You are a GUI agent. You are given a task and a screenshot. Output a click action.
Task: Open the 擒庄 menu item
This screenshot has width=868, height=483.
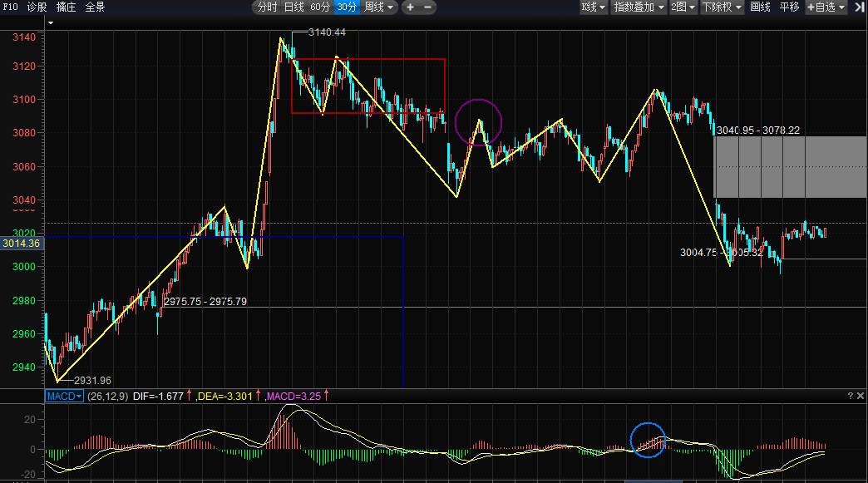point(66,7)
